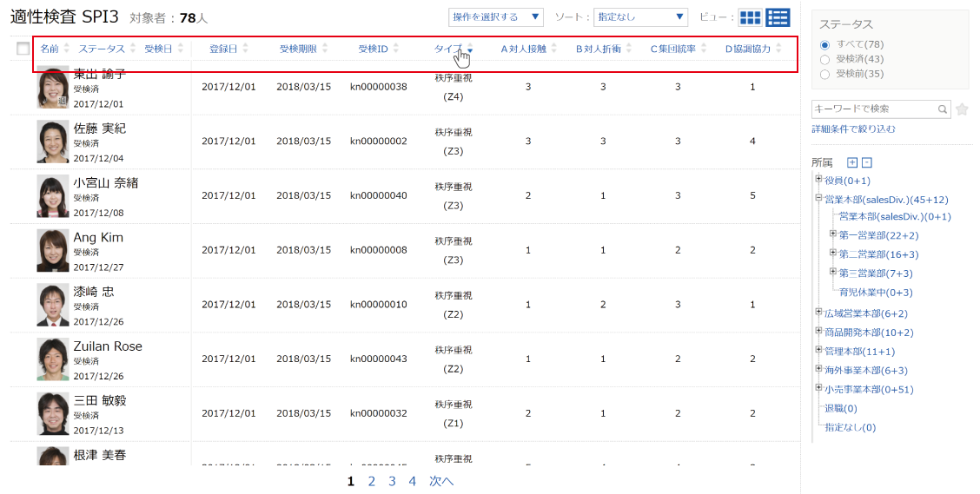The height and width of the screenshot is (494, 980).
Task: Open the sort dropdown showing 指定なし
Action: click(641, 17)
